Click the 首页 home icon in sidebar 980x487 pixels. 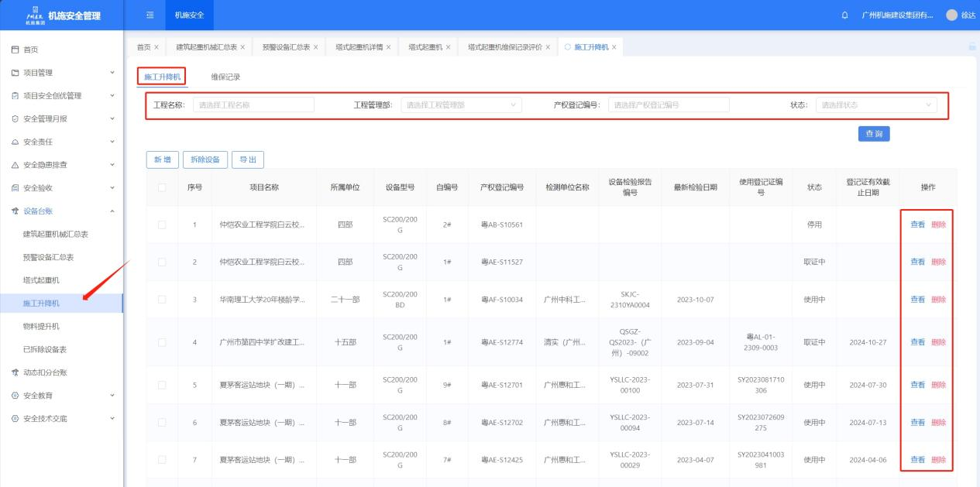pyautogui.click(x=15, y=50)
